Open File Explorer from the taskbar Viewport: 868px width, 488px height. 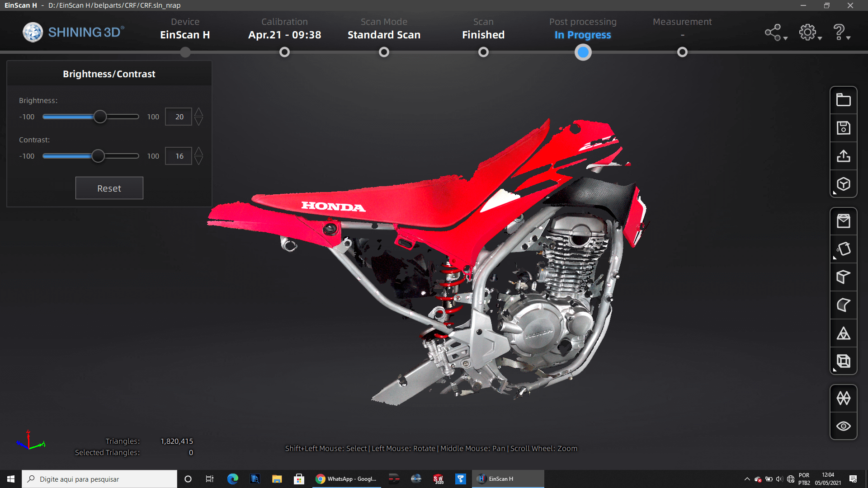point(277,479)
